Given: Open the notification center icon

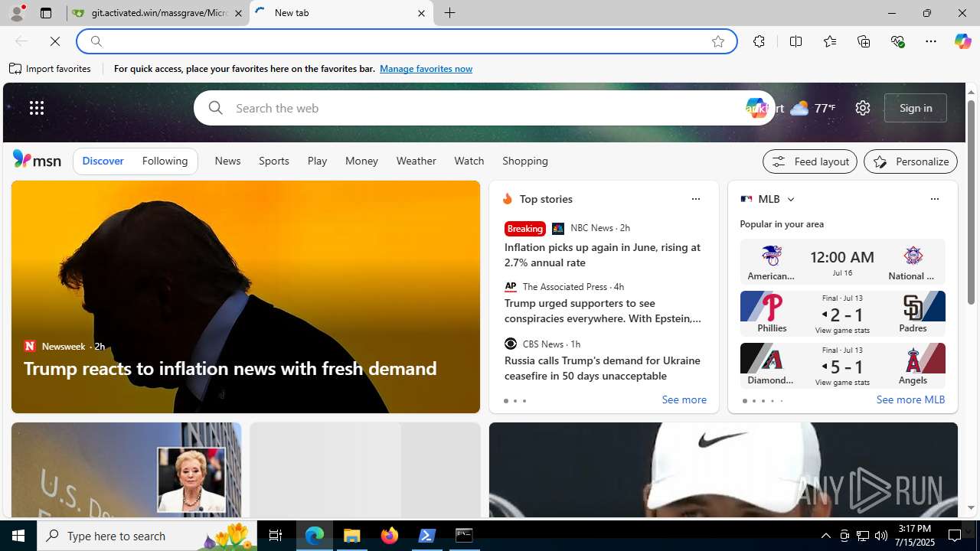Looking at the screenshot, I should [x=955, y=536].
